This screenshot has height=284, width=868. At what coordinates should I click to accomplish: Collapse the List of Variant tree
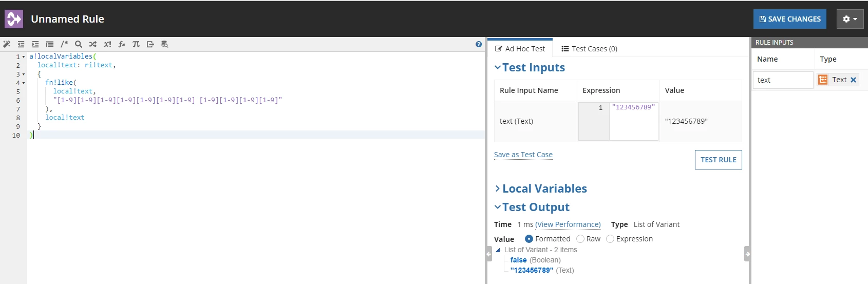click(498, 250)
